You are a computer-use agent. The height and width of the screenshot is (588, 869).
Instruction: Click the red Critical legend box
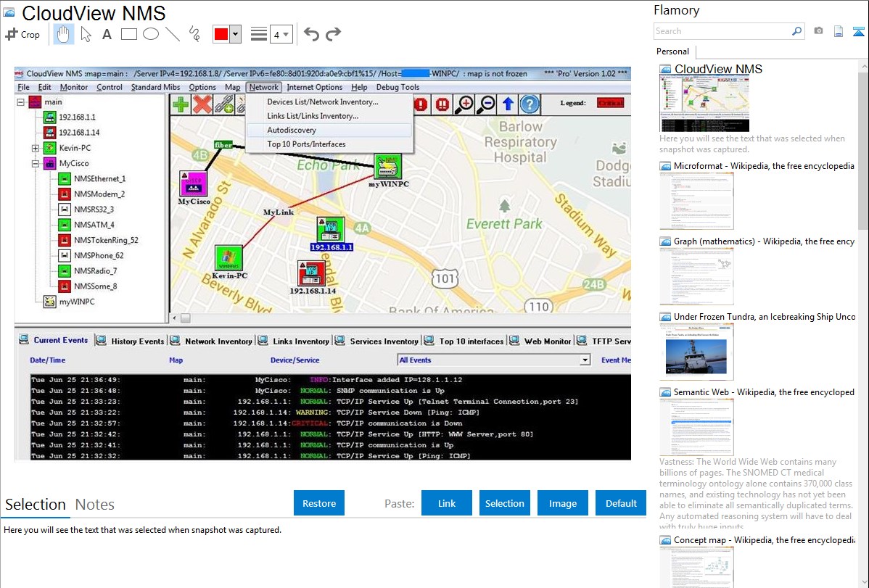point(610,103)
